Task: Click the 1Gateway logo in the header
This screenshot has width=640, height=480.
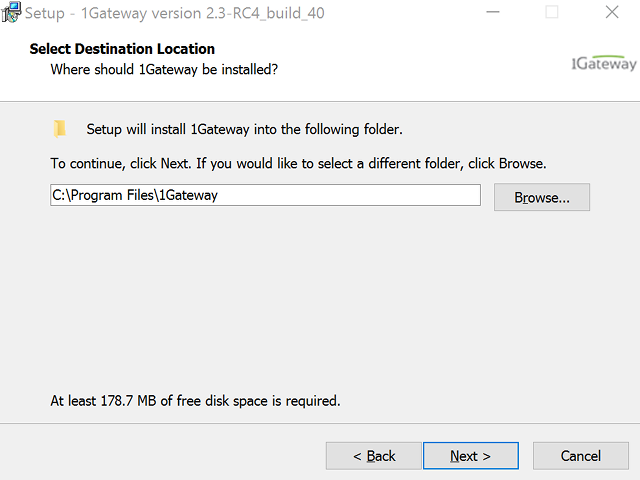Action: click(603, 63)
